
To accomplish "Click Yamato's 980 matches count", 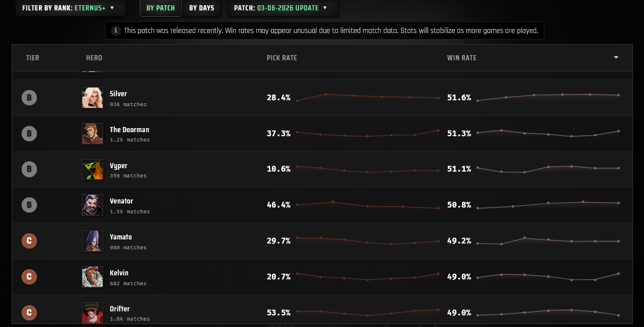I will [x=128, y=248].
